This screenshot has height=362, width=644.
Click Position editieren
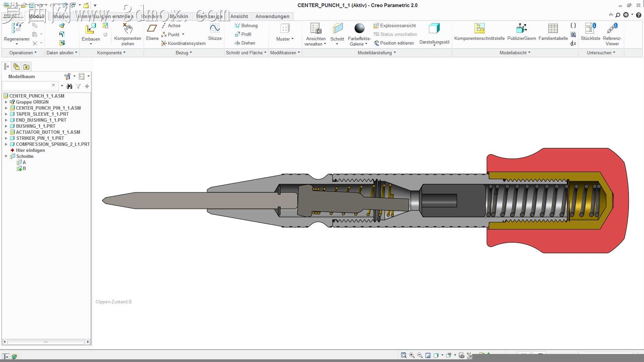(x=394, y=43)
